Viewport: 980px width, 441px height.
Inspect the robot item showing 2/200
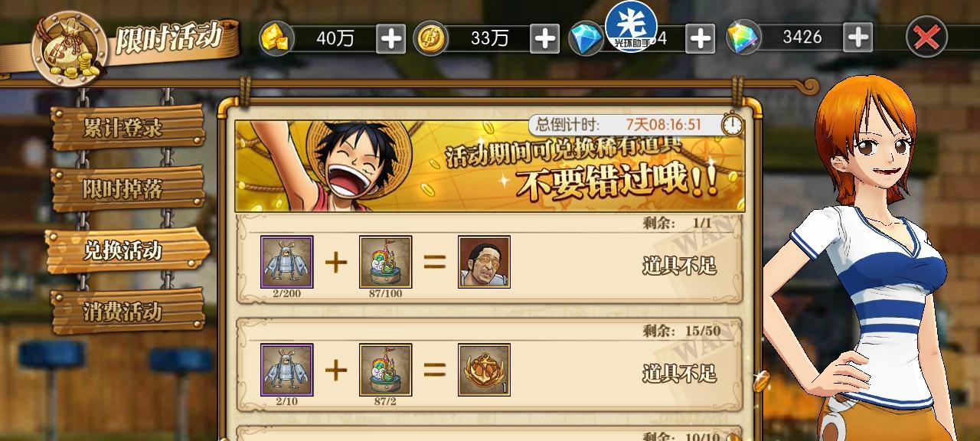[x=286, y=262]
